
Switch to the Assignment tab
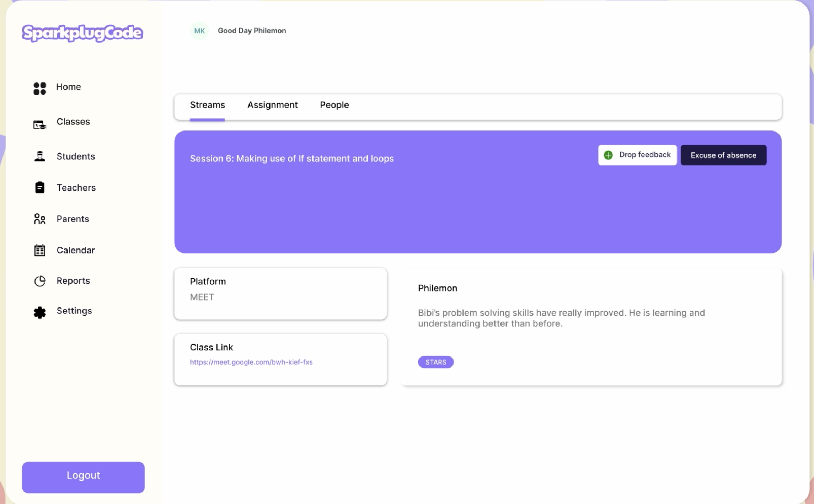pos(272,105)
